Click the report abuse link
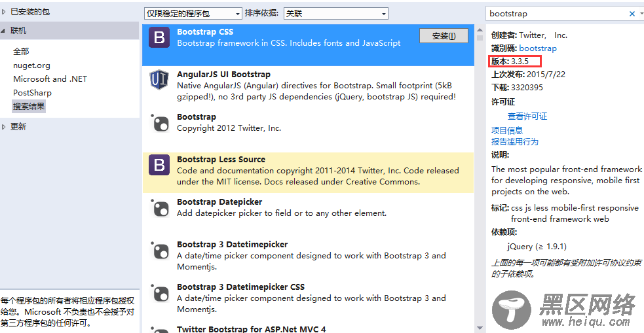 [x=515, y=141]
